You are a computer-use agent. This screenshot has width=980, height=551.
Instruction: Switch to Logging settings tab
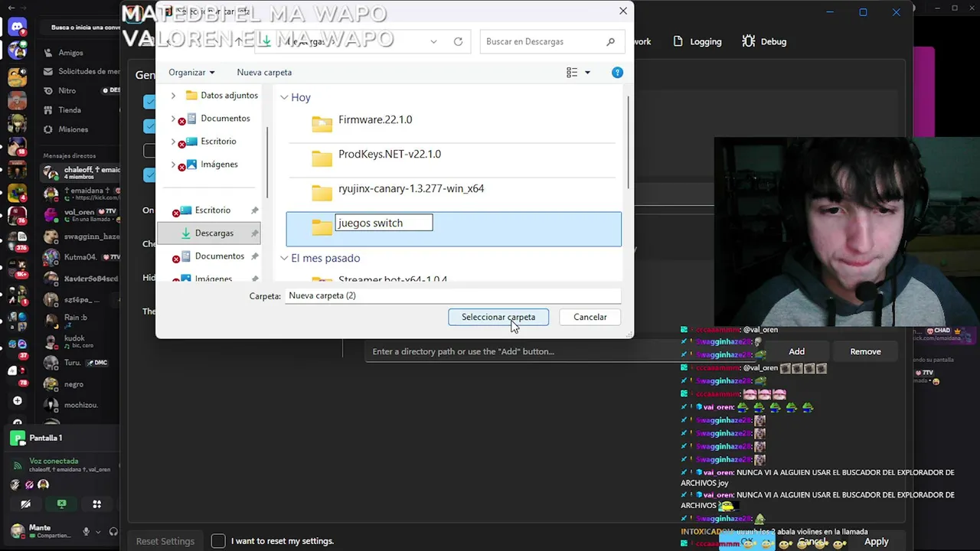tap(697, 41)
